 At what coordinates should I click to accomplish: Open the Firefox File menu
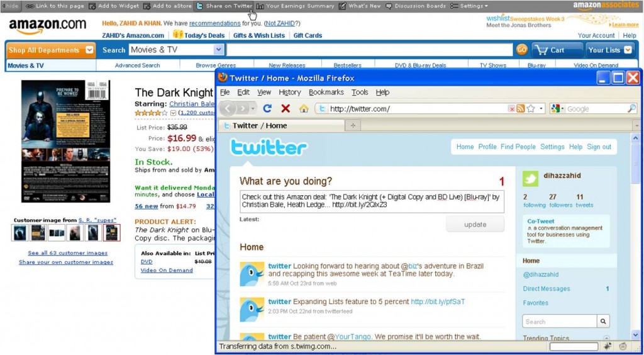tap(225, 93)
